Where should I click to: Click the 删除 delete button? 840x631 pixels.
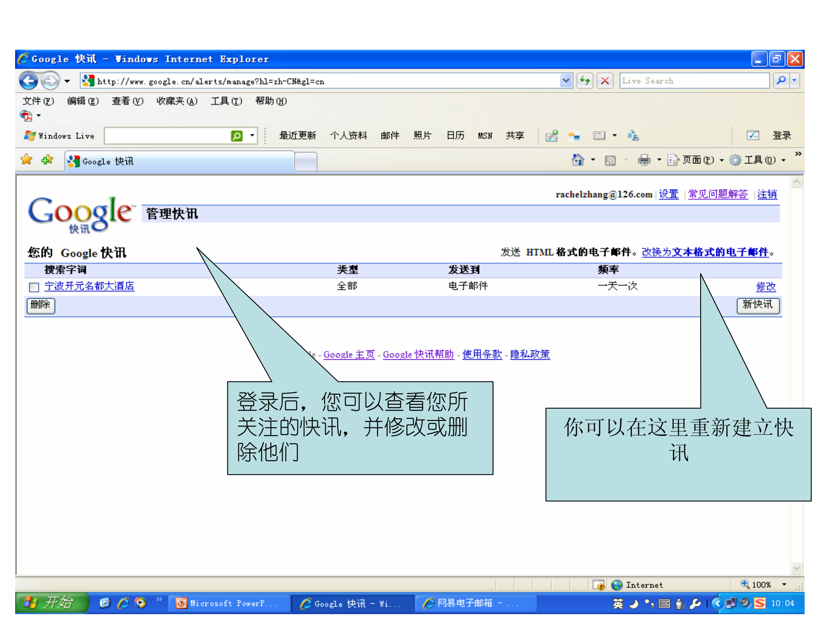pyautogui.click(x=40, y=305)
